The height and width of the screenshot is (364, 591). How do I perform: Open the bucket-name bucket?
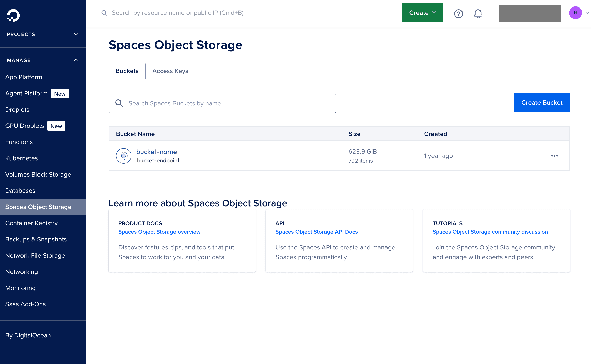tap(156, 152)
